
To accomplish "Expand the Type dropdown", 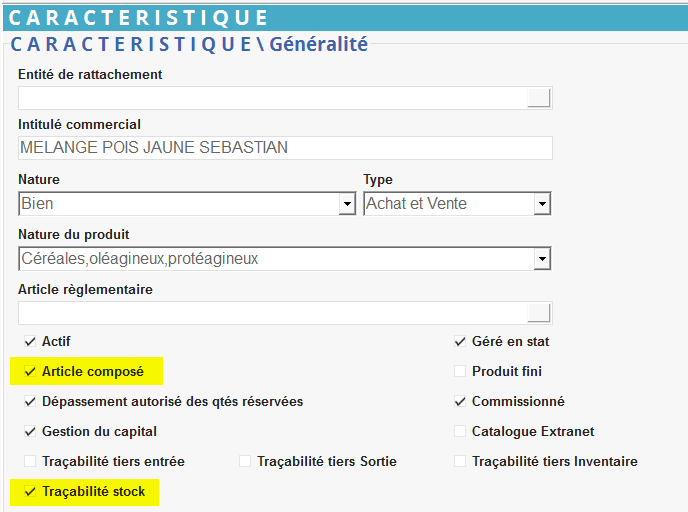I will pyautogui.click(x=542, y=204).
